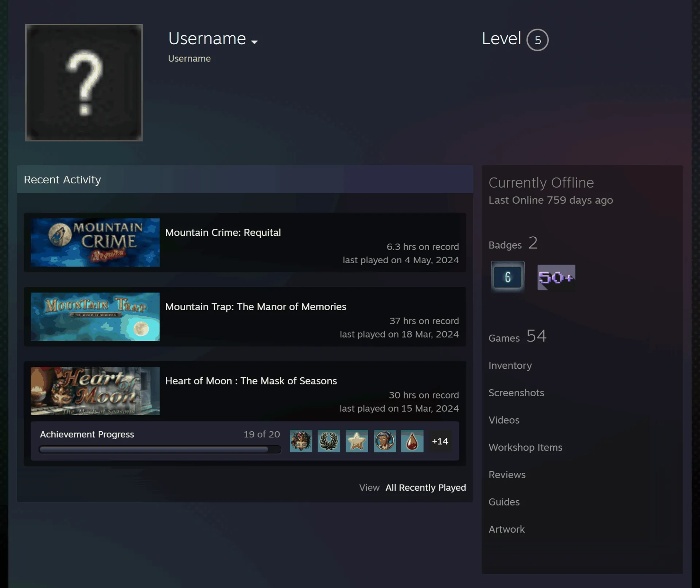Click 'Last Online 759 days ago' text
This screenshot has height=588, width=700.
pyautogui.click(x=551, y=200)
